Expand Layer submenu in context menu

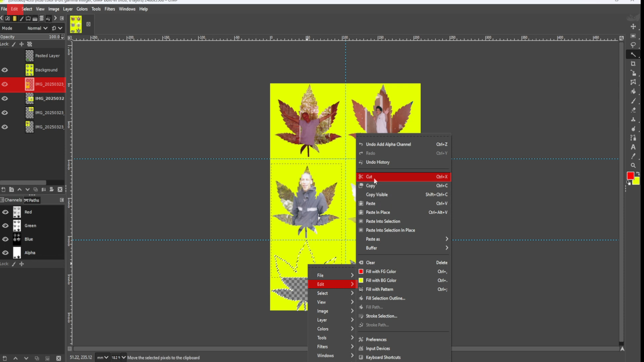click(332, 320)
